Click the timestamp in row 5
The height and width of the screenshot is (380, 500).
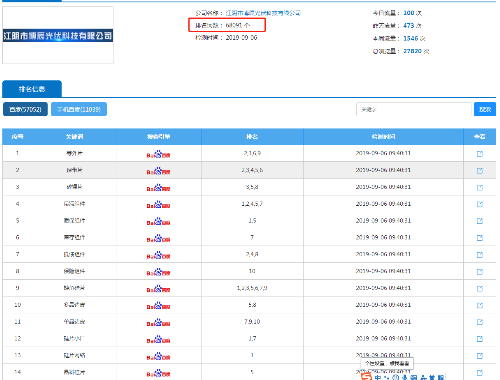coord(383,221)
